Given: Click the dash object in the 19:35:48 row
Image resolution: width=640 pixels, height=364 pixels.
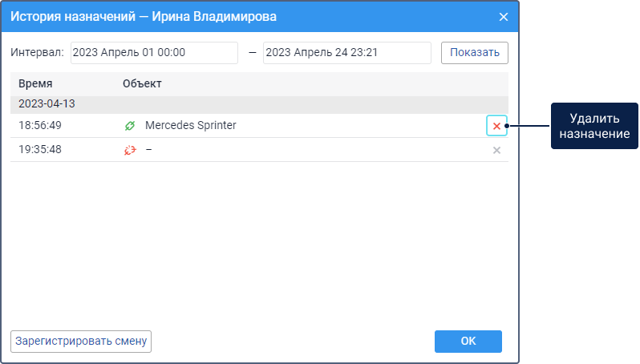Looking at the screenshot, I should (149, 150).
